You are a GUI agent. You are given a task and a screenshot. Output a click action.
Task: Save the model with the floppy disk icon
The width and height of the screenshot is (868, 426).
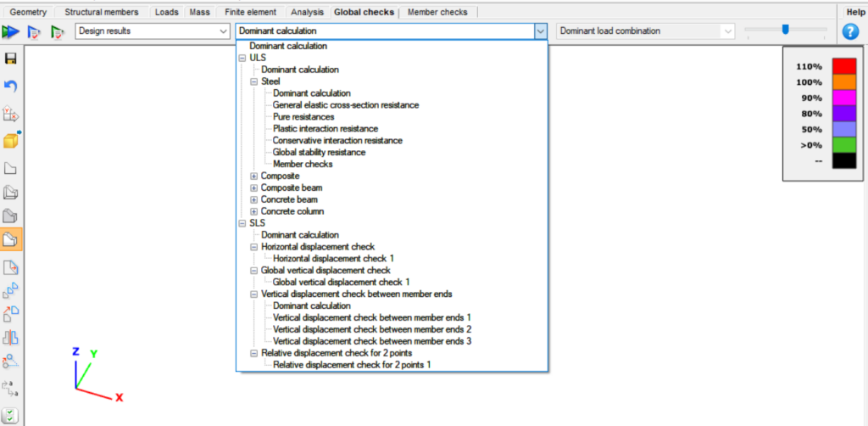11,59
